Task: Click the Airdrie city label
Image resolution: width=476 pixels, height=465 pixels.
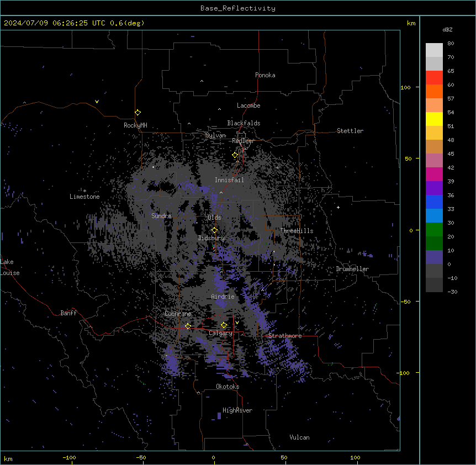Action: pos(223,297)
